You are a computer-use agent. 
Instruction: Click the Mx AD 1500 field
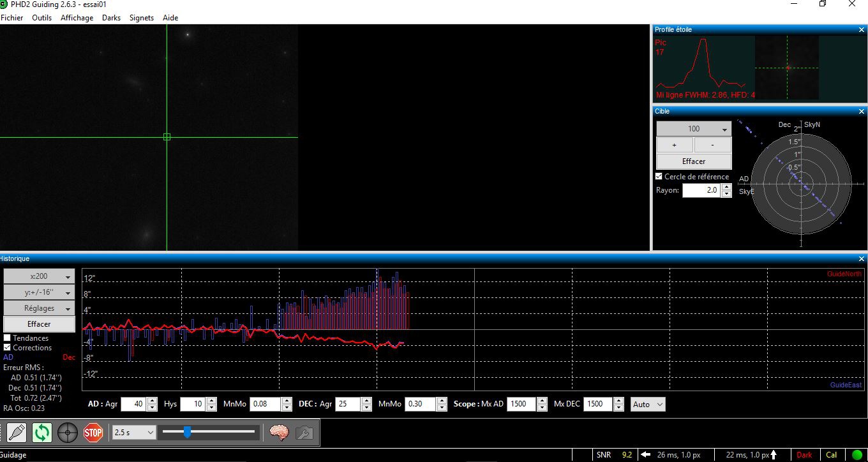[x=522, y=405]
